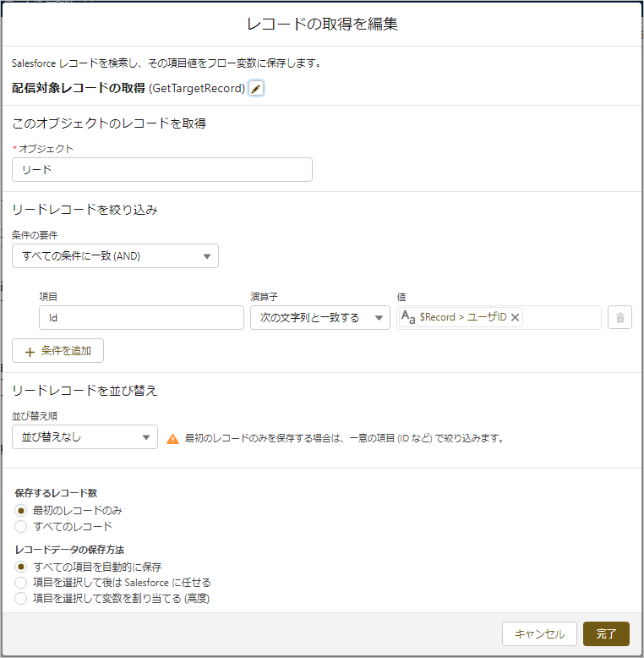The width and height of the screenshot is (644, 658).
Task: Click the warning message about 最初のレコードのみ
Action: [344, 438]
